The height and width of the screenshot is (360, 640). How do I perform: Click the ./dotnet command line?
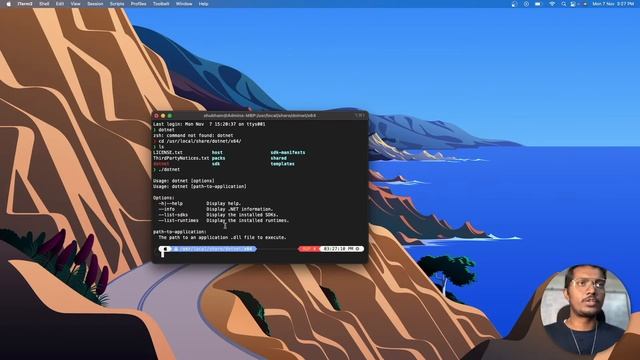(x=169, y=169)
